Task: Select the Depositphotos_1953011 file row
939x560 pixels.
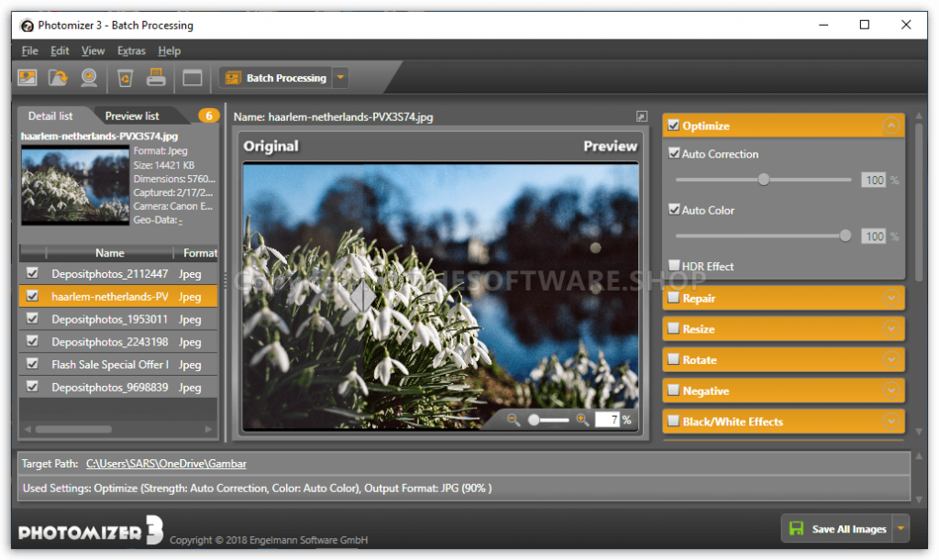Action: click(x=118, y=319)
